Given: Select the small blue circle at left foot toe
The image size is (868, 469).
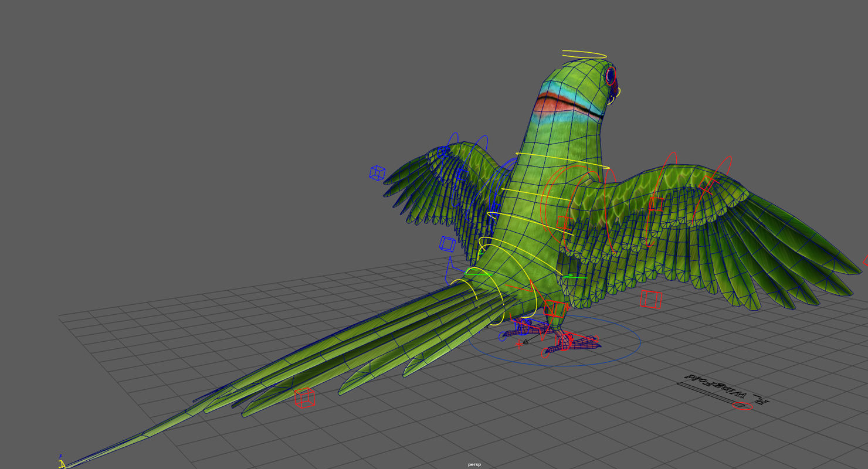Looking at the screenshot, I should point(503,337).
